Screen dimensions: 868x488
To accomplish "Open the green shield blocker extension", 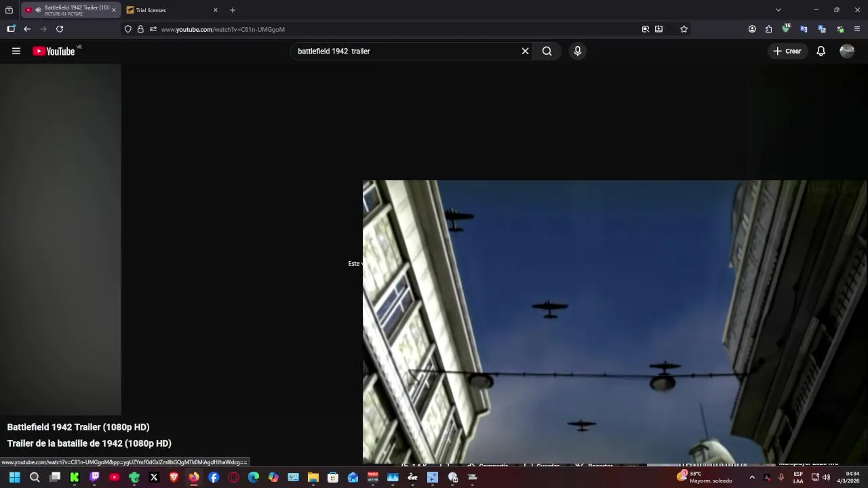I will click(x=786, y=28).
